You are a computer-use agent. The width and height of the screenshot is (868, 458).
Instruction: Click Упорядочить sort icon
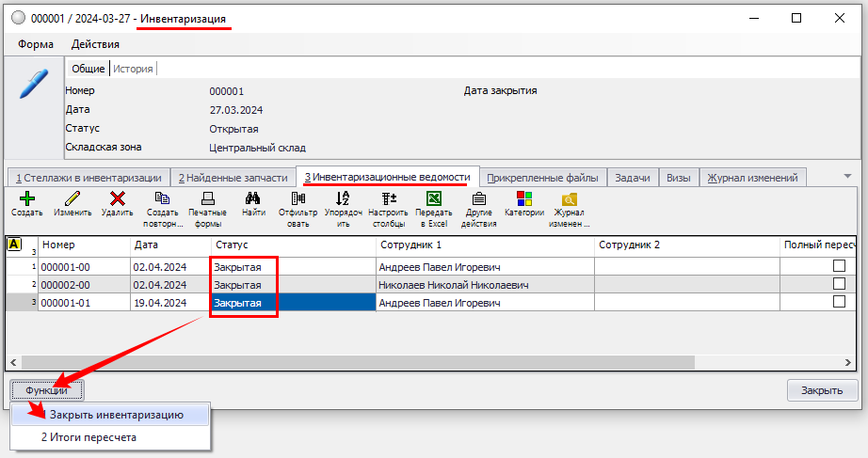coord(343,199)
